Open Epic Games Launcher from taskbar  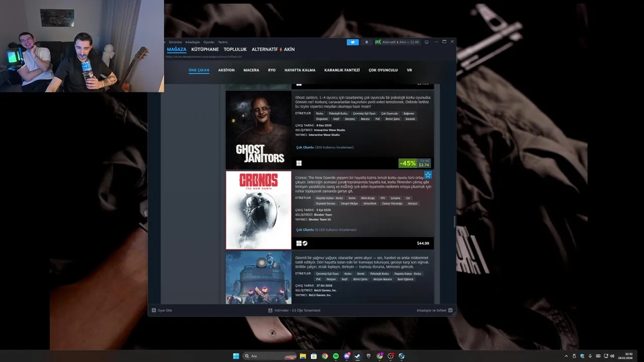coord(369,356)
